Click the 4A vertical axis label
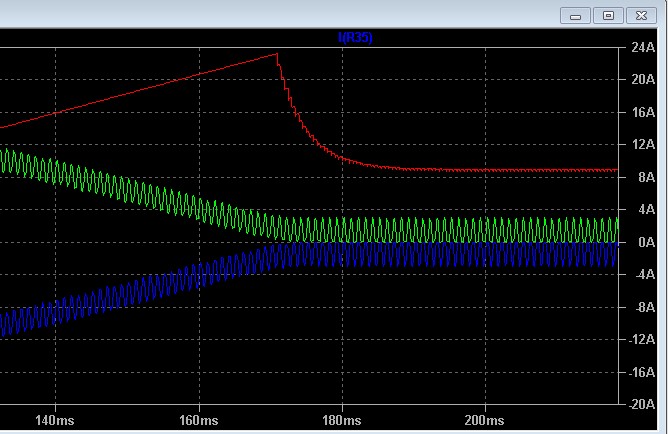The image size is (668, 434). 646,209
